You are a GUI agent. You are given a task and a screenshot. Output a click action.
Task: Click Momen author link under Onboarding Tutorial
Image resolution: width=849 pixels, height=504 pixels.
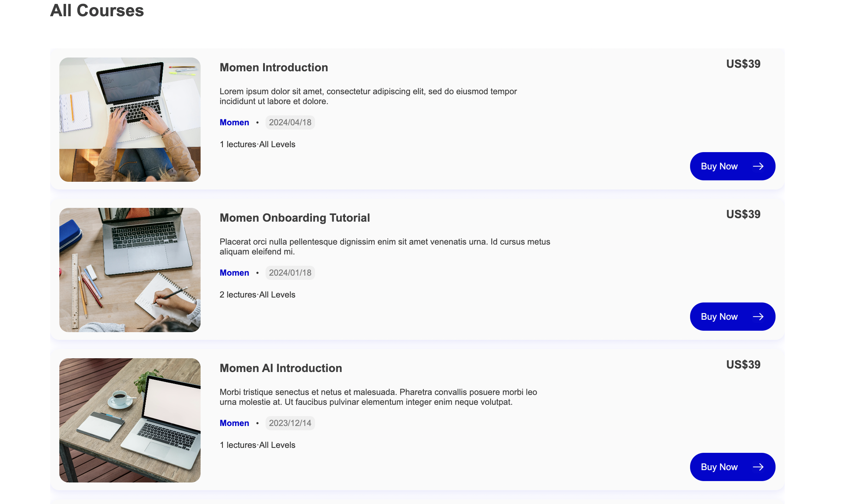tap(234, 273)
